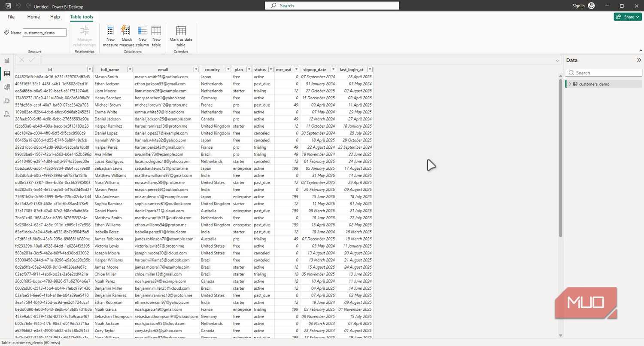Open the id column filter dropdown
644x346 pixels.
90,69
